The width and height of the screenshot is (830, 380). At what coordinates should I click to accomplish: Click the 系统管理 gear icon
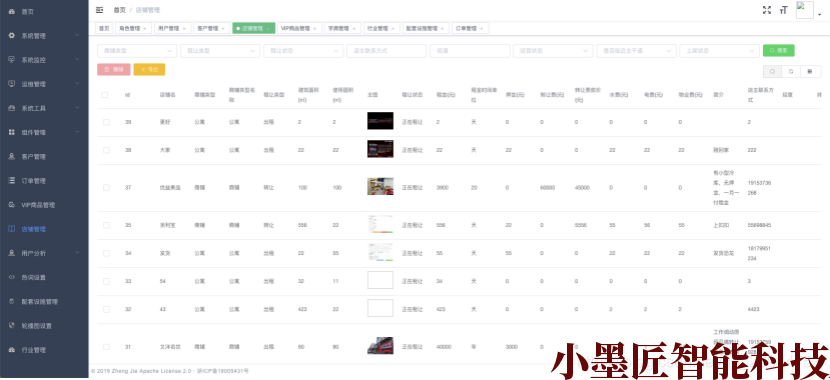click(12, 35)
